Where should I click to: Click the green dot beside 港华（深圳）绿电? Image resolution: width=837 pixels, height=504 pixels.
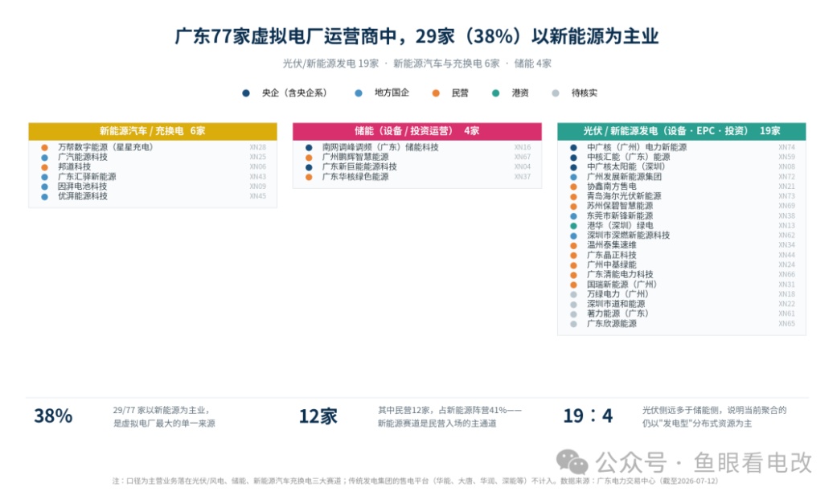[573, 226]
